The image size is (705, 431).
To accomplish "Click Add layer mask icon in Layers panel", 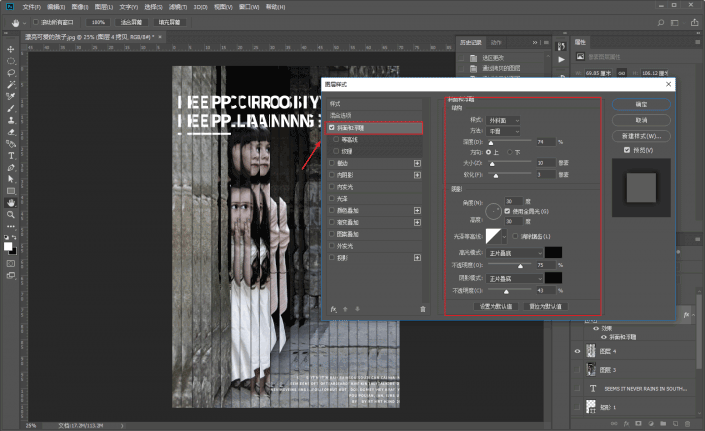I will click(638, 424).
